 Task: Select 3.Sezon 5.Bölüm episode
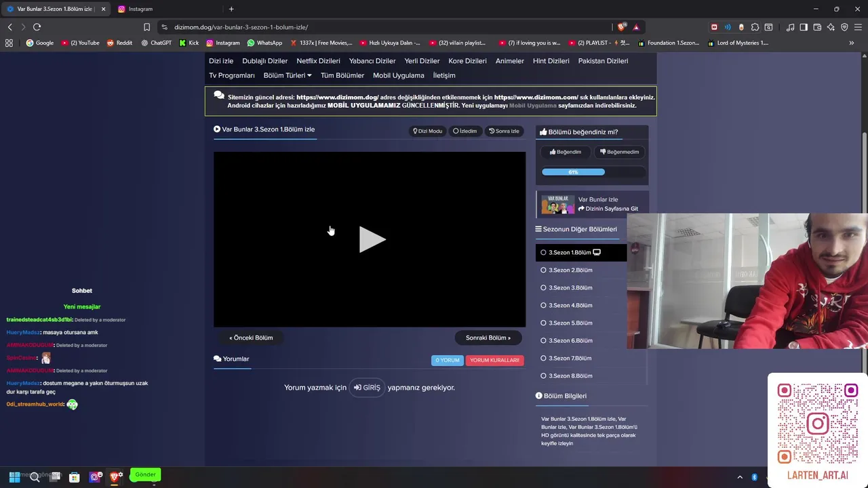[x=581, y=323]
